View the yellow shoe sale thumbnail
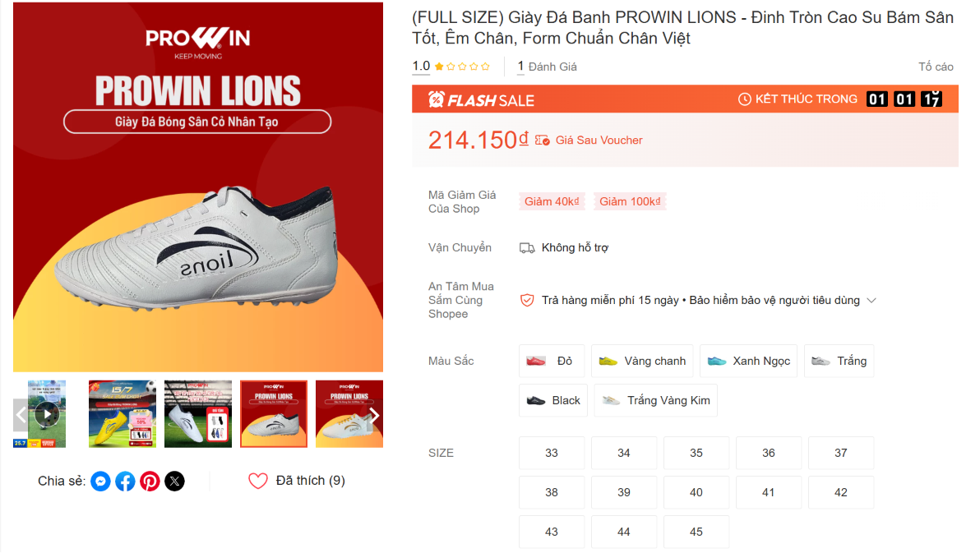Viewport: 980px width, 553px height. (122, 413)
